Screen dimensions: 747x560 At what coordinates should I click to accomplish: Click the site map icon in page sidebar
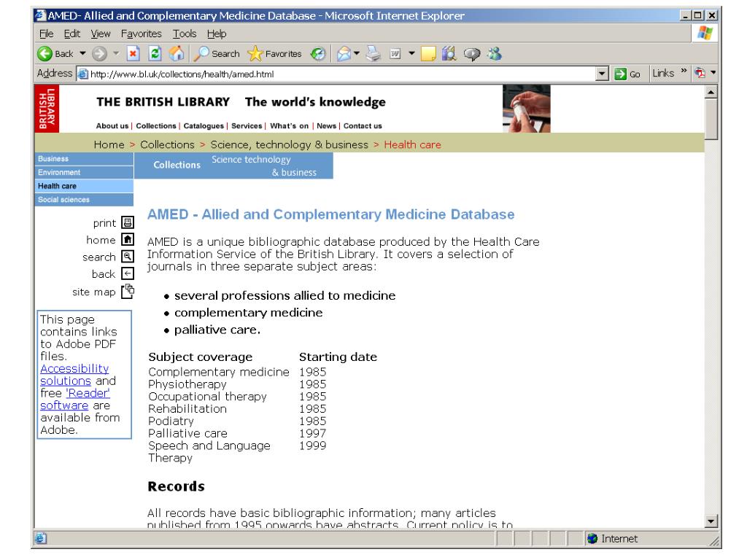click(128, 291)
